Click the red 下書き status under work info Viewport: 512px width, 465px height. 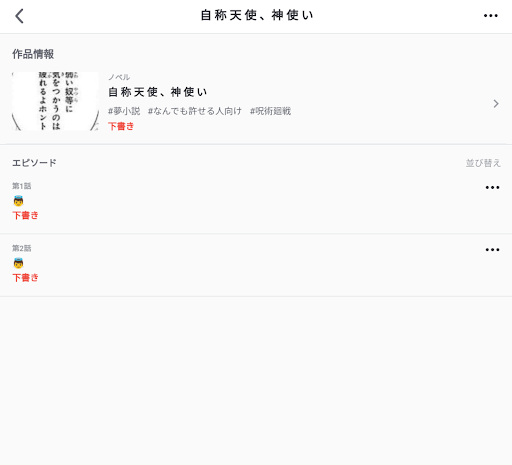click(121, 126)
